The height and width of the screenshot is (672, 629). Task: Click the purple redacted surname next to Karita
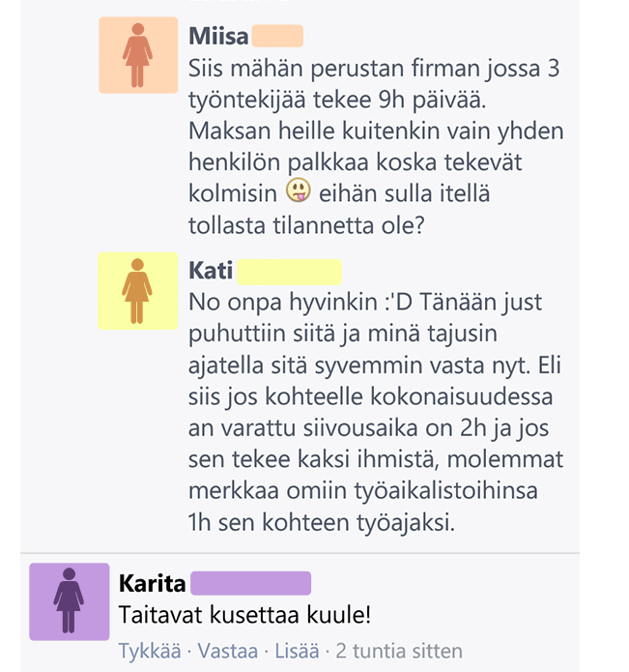[250, 583]
